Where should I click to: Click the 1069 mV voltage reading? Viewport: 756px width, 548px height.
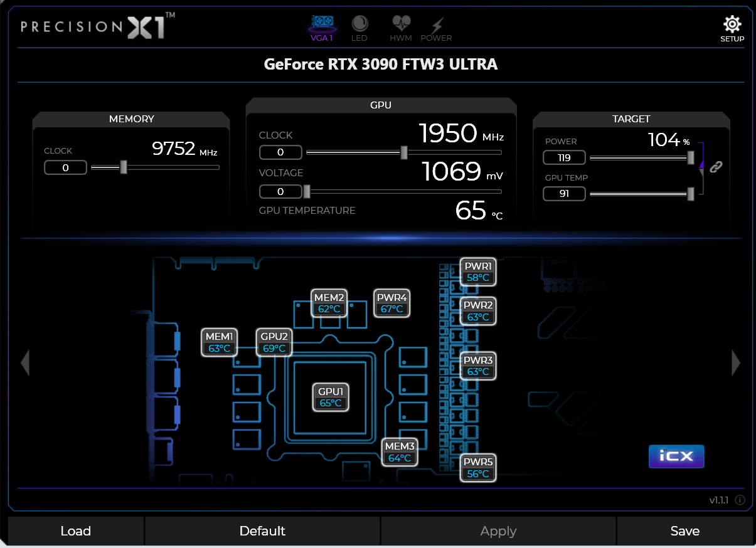tap(463, 172)
